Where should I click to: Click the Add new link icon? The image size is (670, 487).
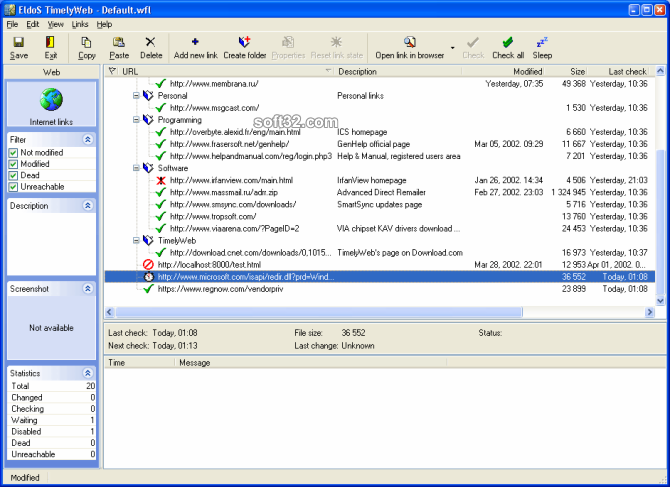(x=195, y=41)
